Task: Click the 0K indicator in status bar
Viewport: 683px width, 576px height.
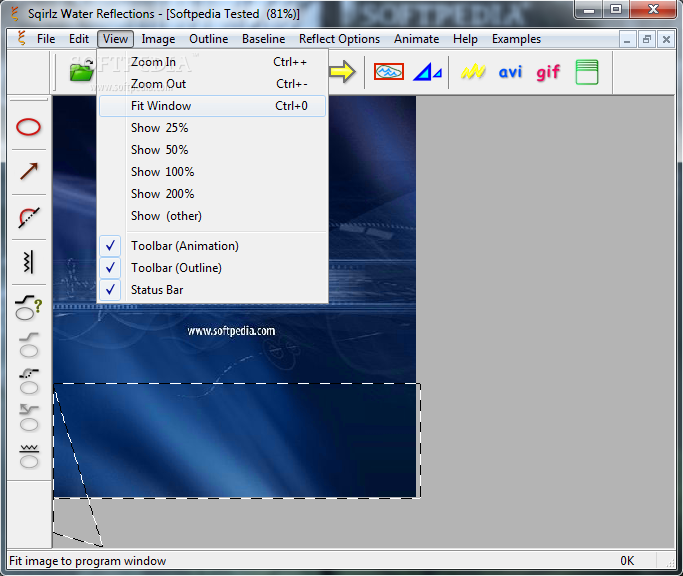Action: coord(627,561)
